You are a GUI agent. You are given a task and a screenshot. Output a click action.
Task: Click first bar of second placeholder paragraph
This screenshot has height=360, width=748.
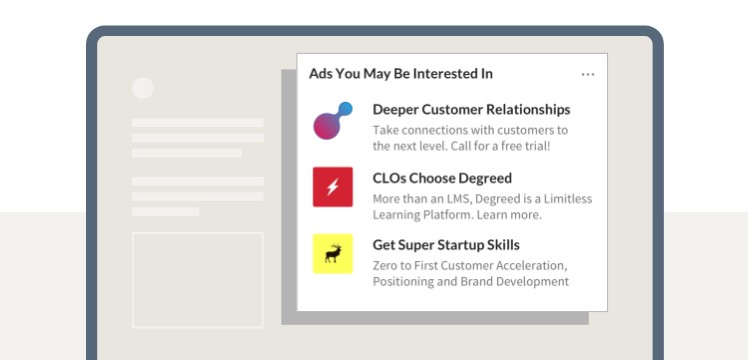[197, 181]
